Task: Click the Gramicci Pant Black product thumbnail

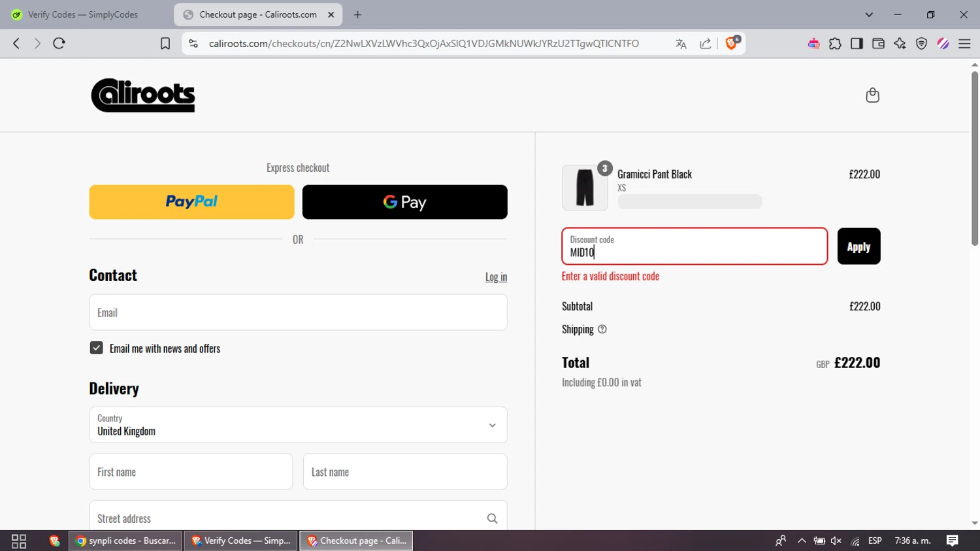Action: click(x=585, y=188)
